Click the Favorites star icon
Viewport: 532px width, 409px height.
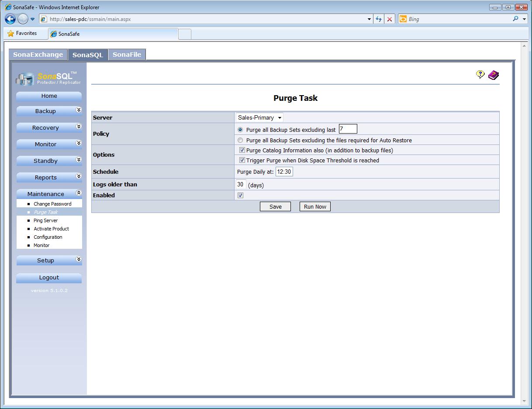pyautogui.click(x=11, y=34)
